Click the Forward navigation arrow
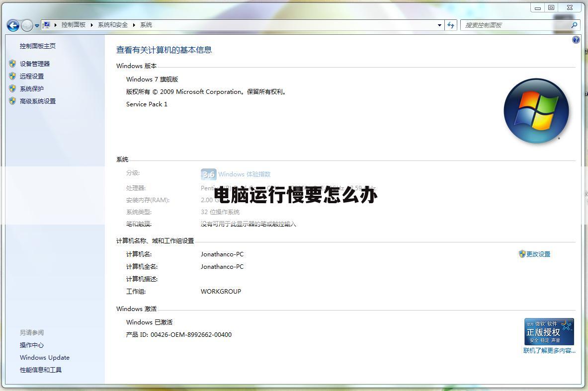This screenshot has width=588, height=391. tap(27, 25)
